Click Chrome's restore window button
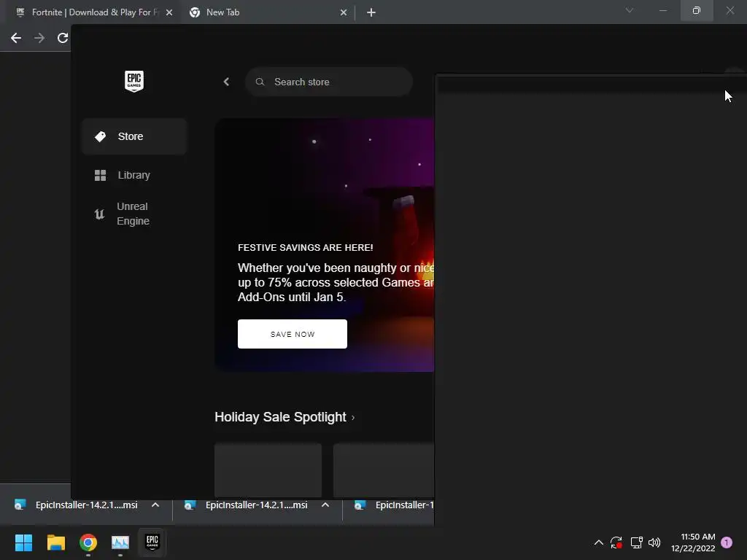Viewport: 747px width, 560px height. coord(697,10)
